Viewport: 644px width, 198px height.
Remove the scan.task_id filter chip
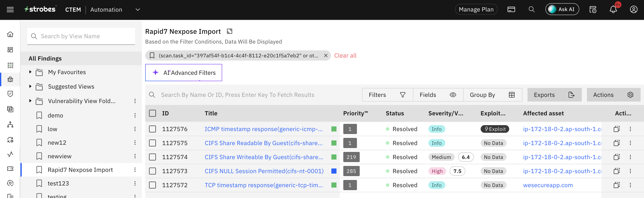point(326,56)
